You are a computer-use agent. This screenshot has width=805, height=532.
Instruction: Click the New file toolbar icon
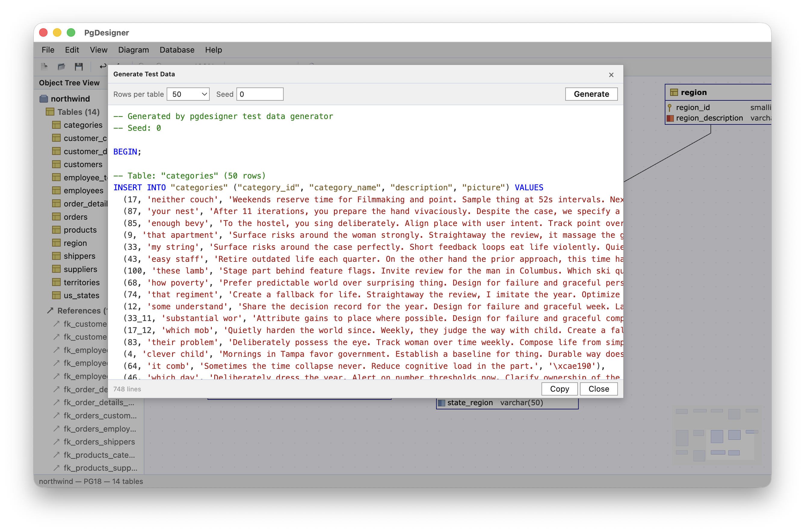tap(44, 66)
